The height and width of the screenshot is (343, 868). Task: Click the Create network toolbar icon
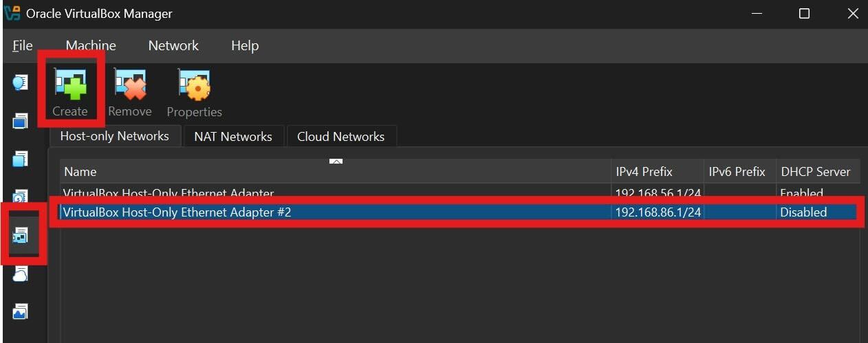70,86
